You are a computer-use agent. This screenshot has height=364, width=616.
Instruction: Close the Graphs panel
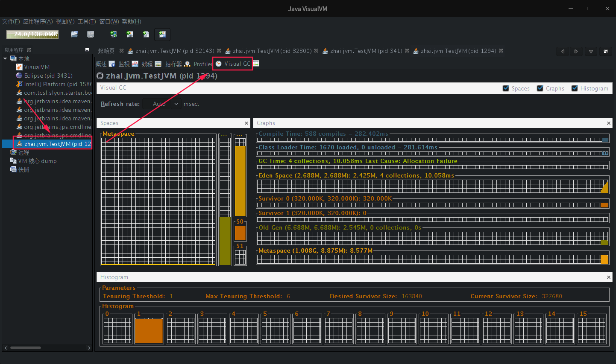609,123
